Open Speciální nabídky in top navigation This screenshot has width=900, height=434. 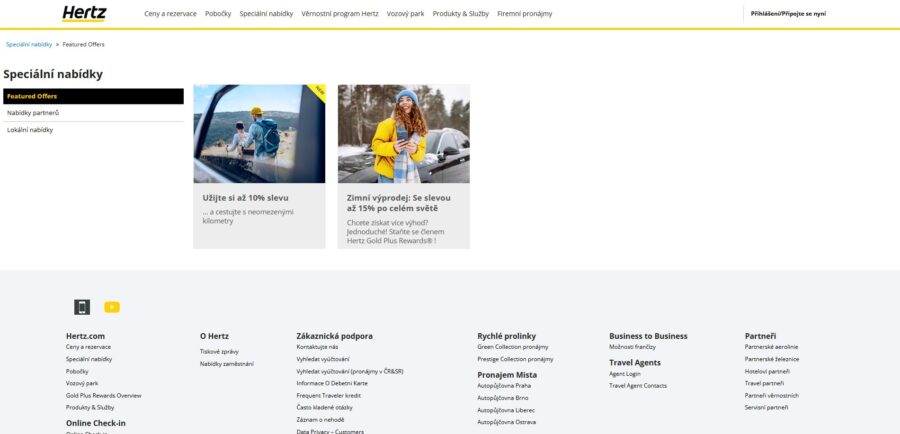pyautogui.click(x=266, y=14)
